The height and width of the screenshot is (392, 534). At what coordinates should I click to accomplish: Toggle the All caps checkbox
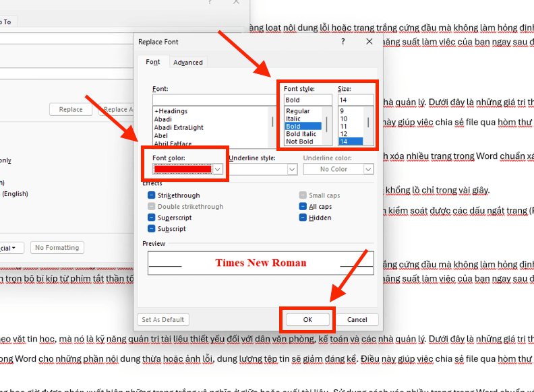[303, 207]
